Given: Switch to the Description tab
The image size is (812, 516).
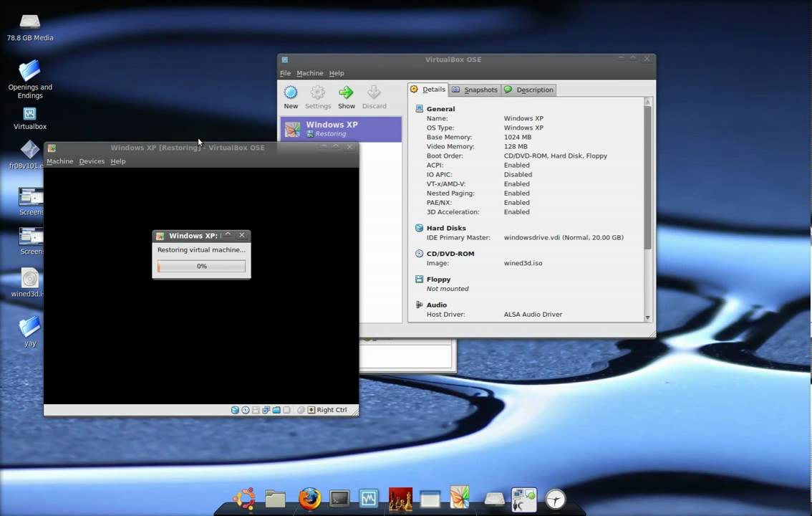Looking at the screenshot, I should pos(528,90).
